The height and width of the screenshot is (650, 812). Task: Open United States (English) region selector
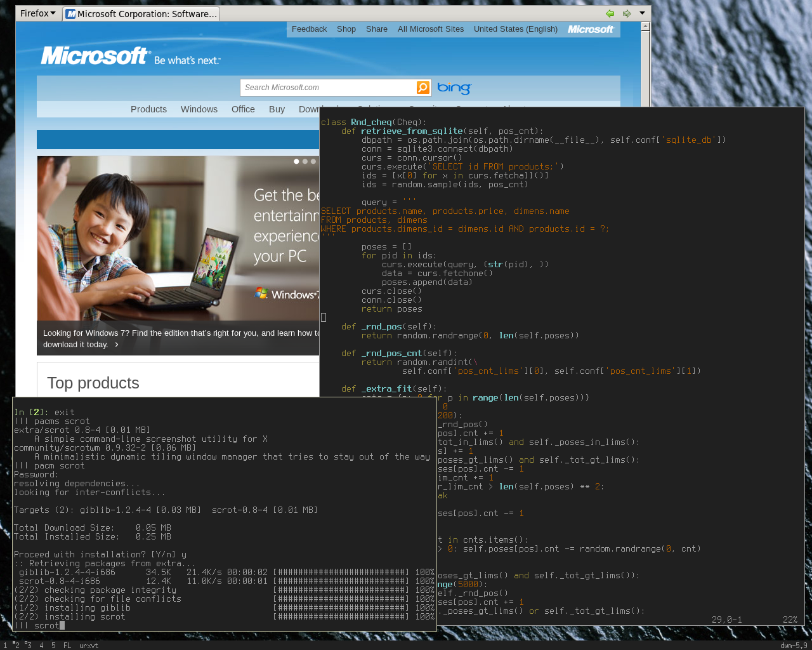click(x=515, y=29)
